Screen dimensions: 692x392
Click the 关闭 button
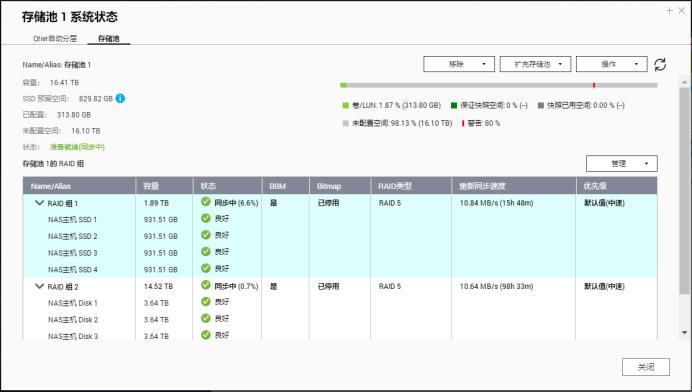[646, 367]
